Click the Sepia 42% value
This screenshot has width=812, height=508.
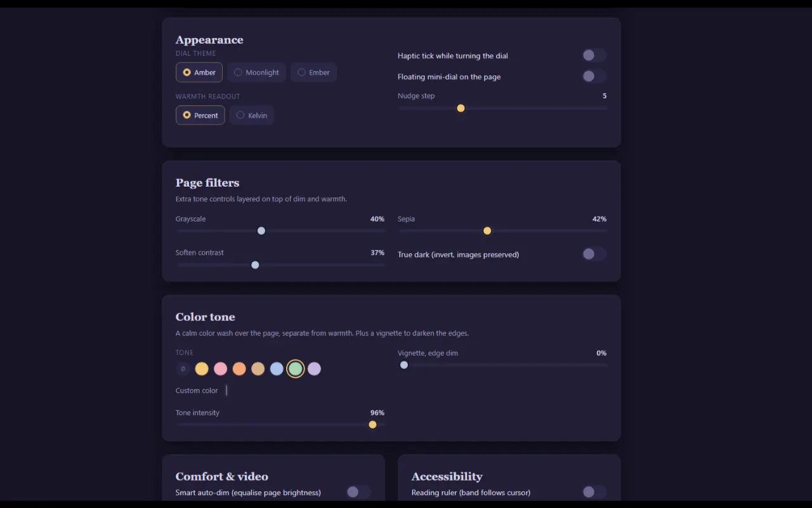(599, 219)
